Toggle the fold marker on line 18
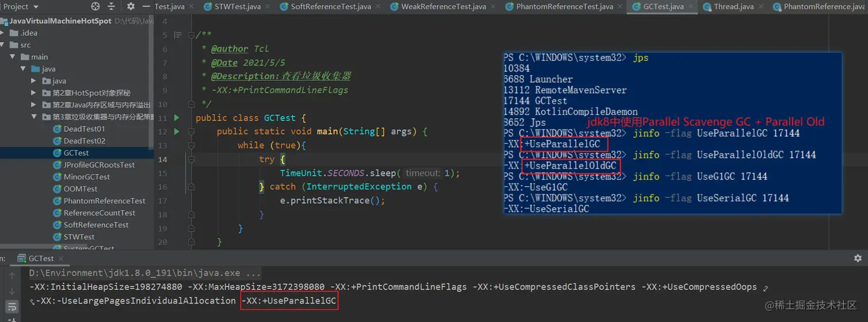The image size is (868, 322). click(192, 214)
